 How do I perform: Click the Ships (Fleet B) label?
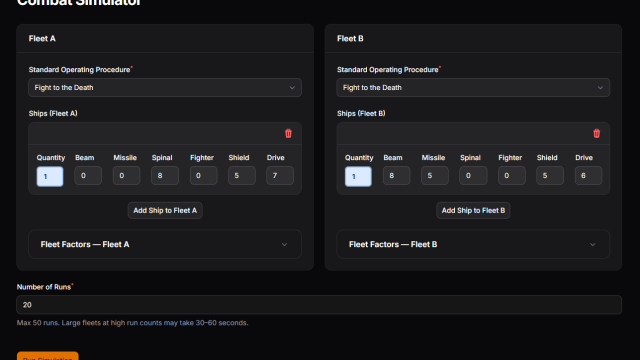click(361, 113)
